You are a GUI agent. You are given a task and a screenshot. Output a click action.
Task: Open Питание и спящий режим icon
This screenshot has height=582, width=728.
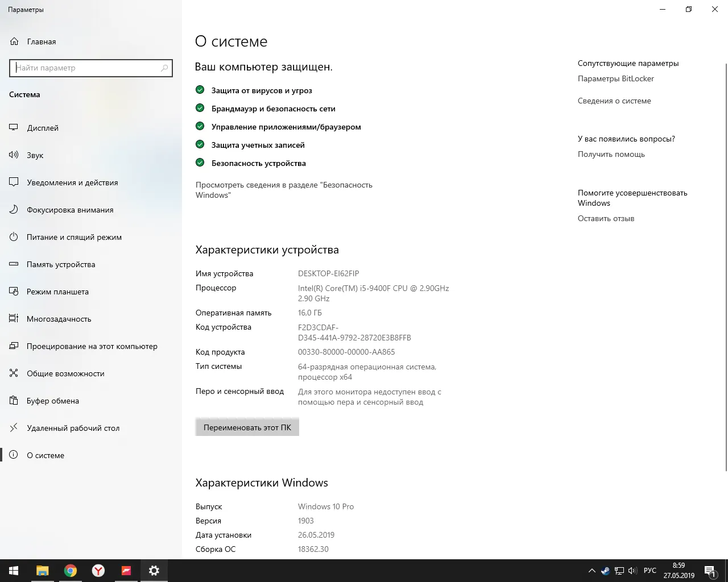coord(14,237)
